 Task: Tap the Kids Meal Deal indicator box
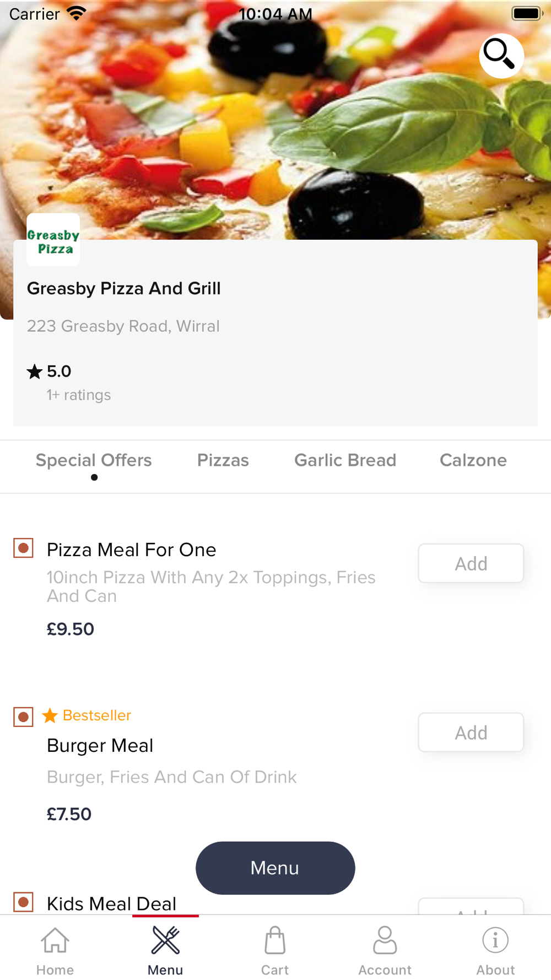pos(23,902)
